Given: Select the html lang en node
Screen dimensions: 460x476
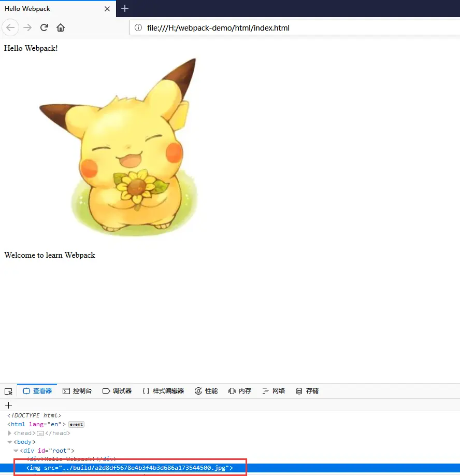Looking at the screenshot, I should 36,424.
